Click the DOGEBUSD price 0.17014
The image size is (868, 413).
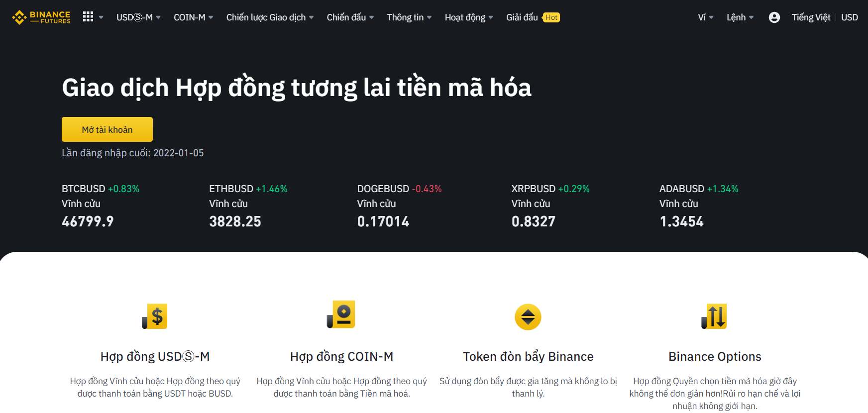coord(383,221)
